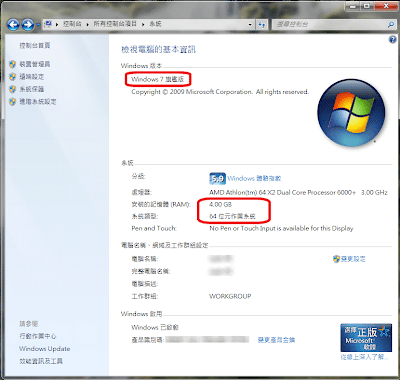Expand arrow after 控制台 in breadcrumb

tap(88, 24)
